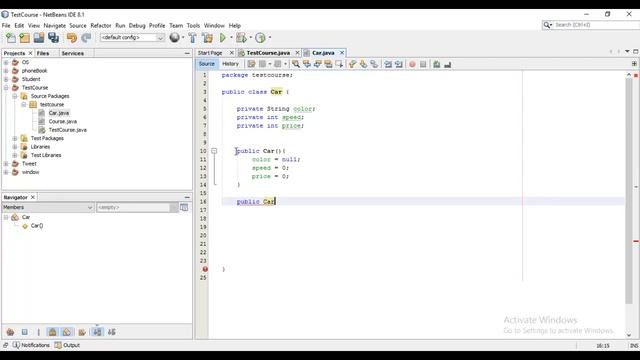Switch to the Services tab
The image size is (640, 360).
pyautogui.click(x=73, y=53)
